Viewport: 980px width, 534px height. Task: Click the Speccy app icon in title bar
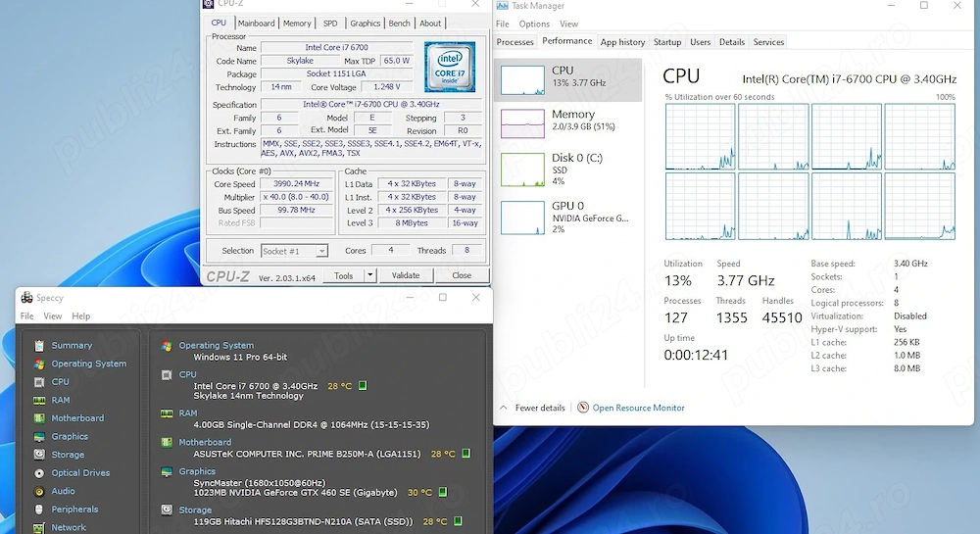pos(26,297)
